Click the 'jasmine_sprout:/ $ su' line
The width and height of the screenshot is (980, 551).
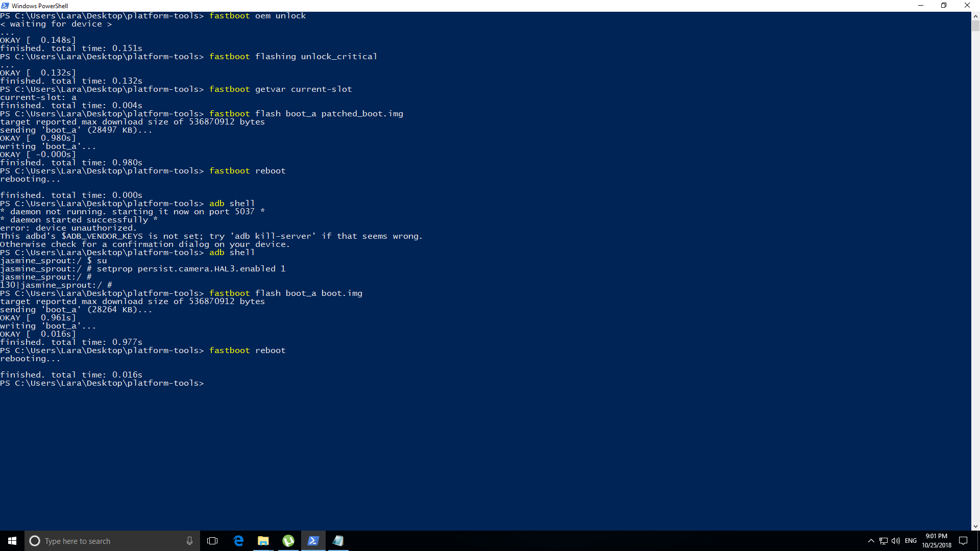pyautogui.click(x=54, y=261)
